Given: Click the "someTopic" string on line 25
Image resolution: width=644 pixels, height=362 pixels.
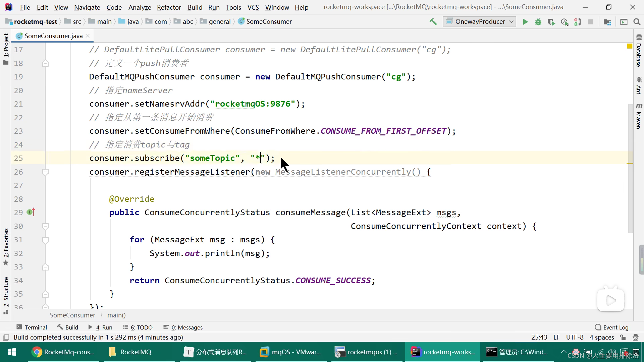Looking at the screenshot, I should [212, 158].
